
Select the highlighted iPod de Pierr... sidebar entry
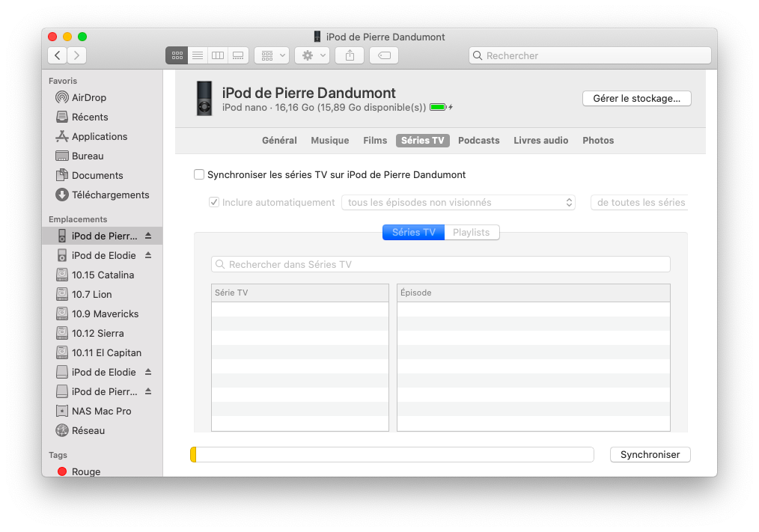coord(103,236)
